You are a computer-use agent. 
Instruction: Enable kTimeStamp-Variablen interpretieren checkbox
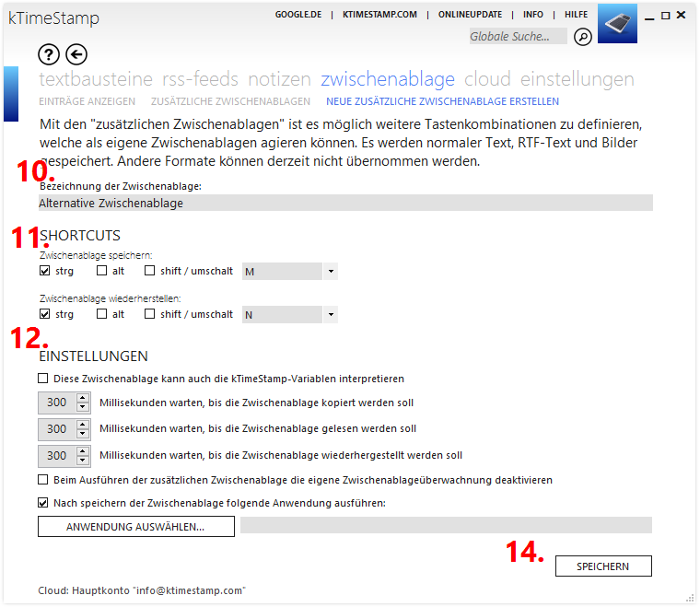[x=43, y=379]
